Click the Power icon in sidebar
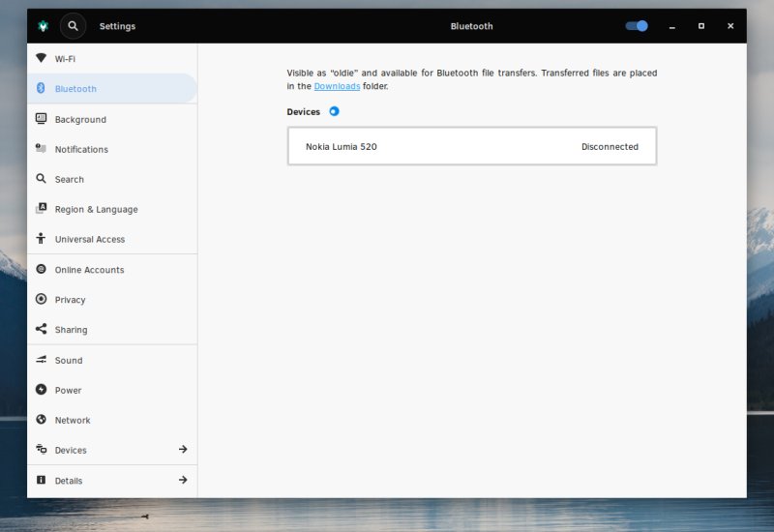This screenshot has height=532, width=774. (x=41, y=390)
